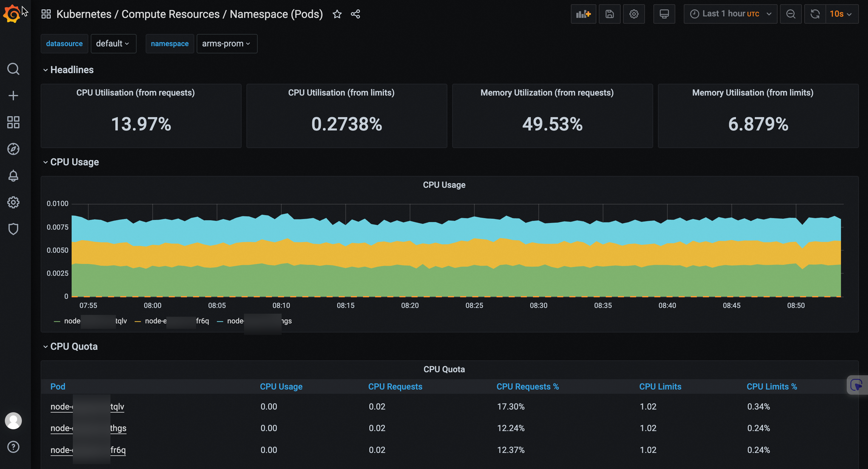The width and height of the screenshot is (868, 469).
Task: Save the dashboard using the save icon
Action: 609,14
